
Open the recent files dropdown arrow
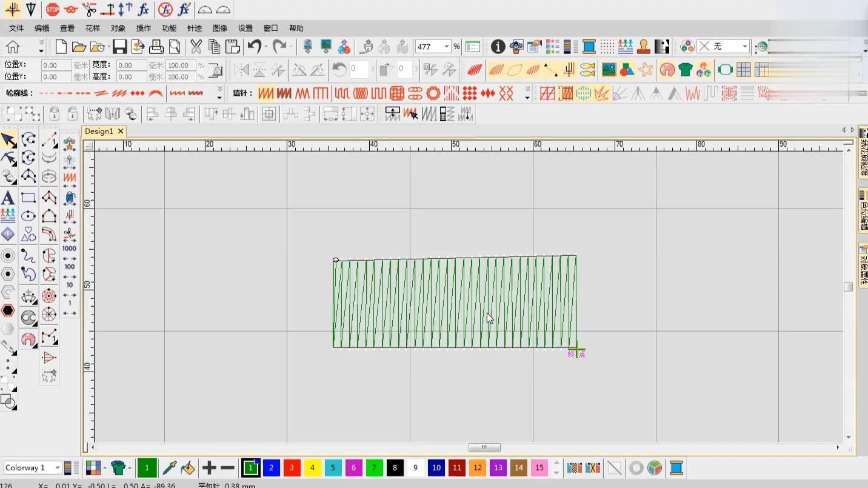click(109, 47)
